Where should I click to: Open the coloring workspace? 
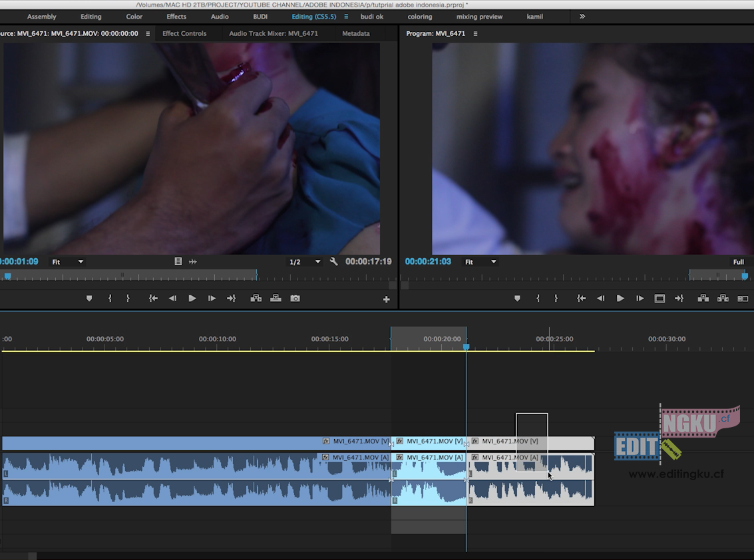[419, 17]
